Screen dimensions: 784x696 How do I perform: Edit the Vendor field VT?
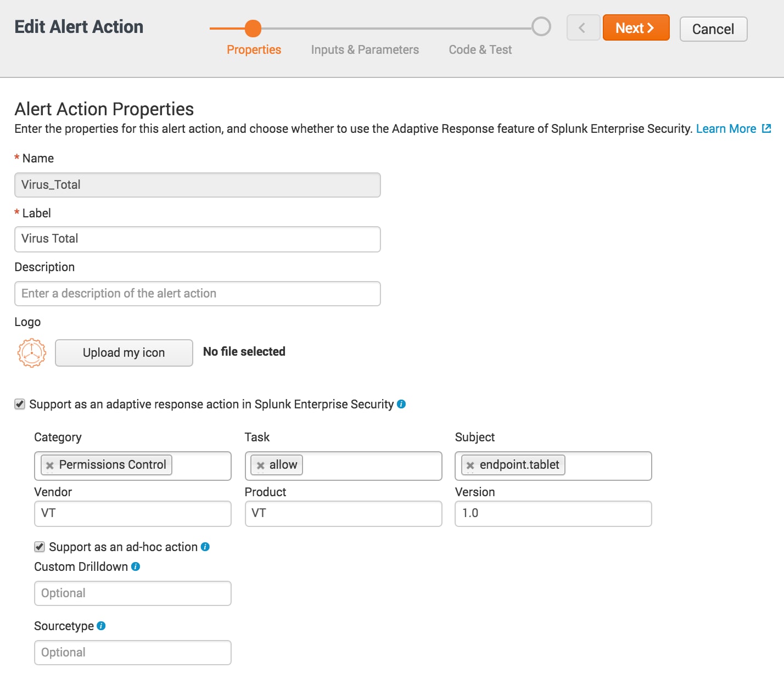point(133,514)
